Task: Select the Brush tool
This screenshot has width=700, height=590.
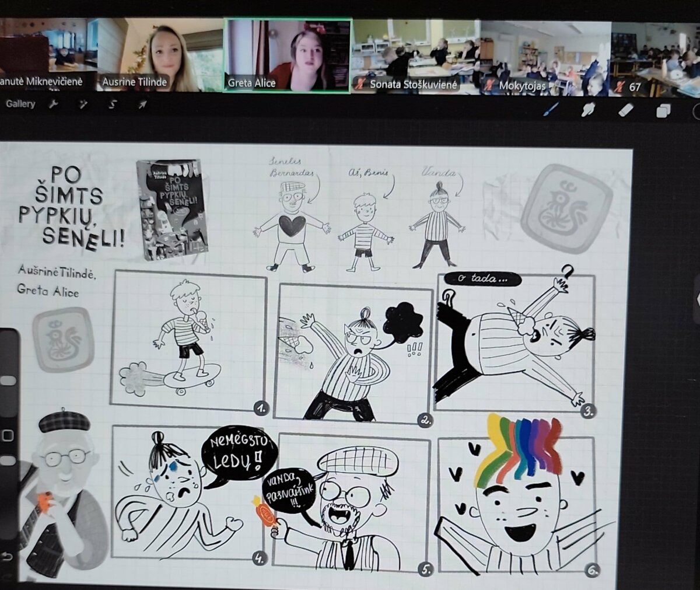Action: coord(551,109)
